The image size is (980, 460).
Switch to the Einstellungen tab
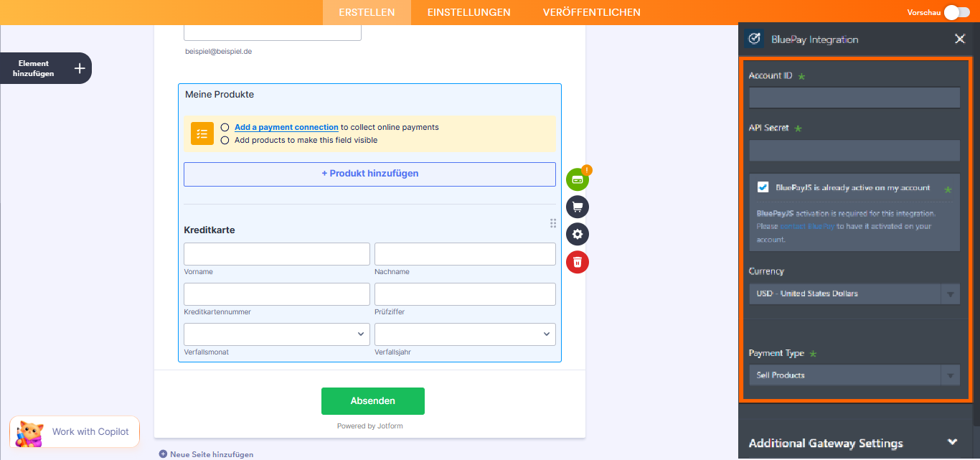click(468, 12)
